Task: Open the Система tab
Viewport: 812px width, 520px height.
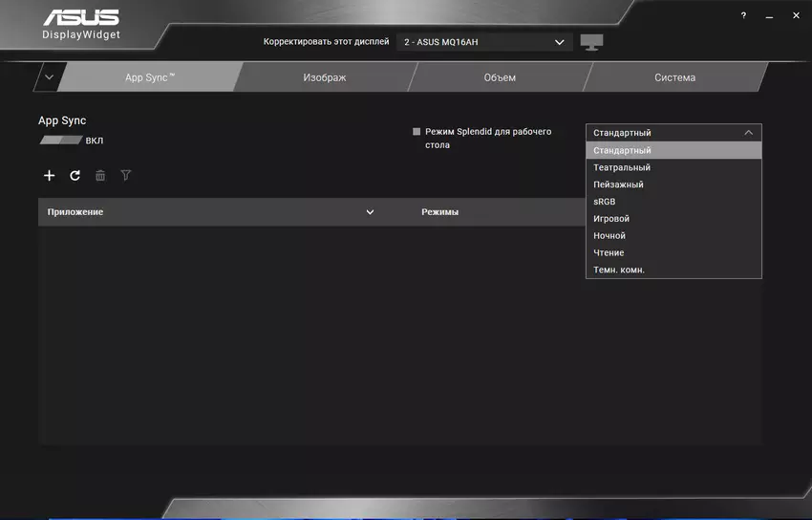Action: coord(674,77)
